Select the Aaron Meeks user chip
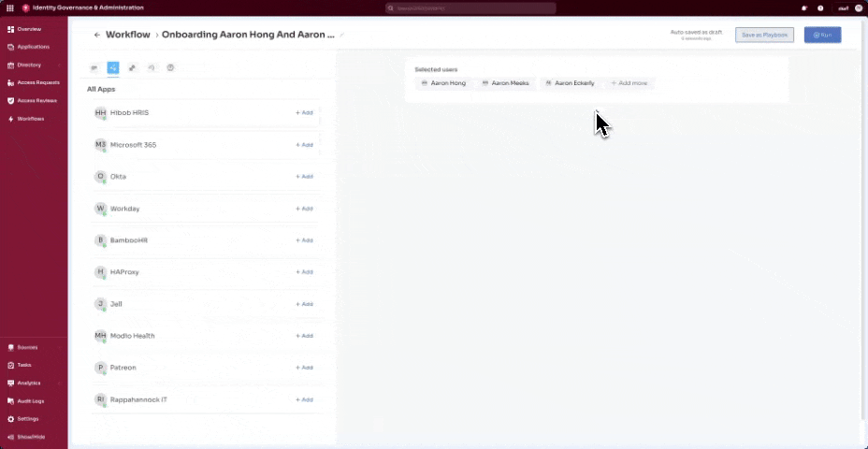This screenshot has width=868, height=449. 505,83
